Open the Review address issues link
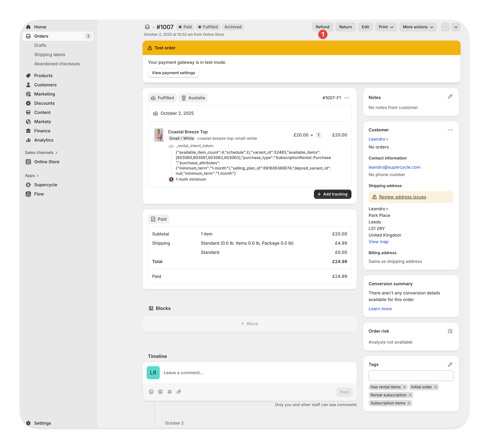Viewport: 489px width, 448px height. tap(402, 197)
